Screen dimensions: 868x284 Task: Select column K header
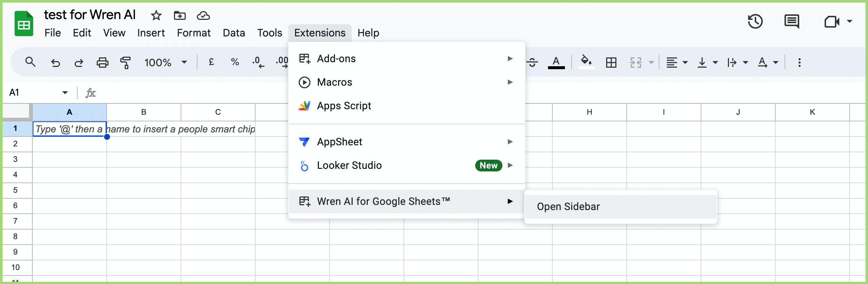(x=812, y=112)
